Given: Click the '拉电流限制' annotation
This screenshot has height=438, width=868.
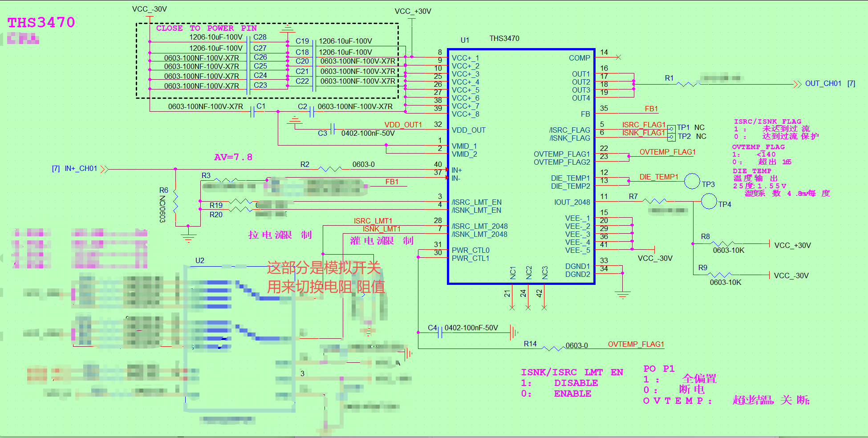Looking at the screenshot, I should 280,235.
